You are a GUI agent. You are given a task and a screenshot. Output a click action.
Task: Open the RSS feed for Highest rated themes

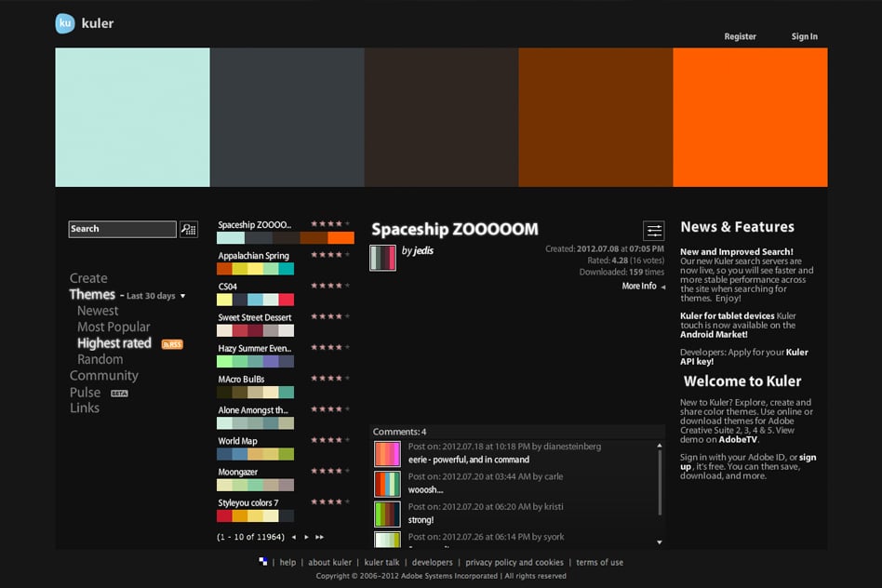pos(172,343)
